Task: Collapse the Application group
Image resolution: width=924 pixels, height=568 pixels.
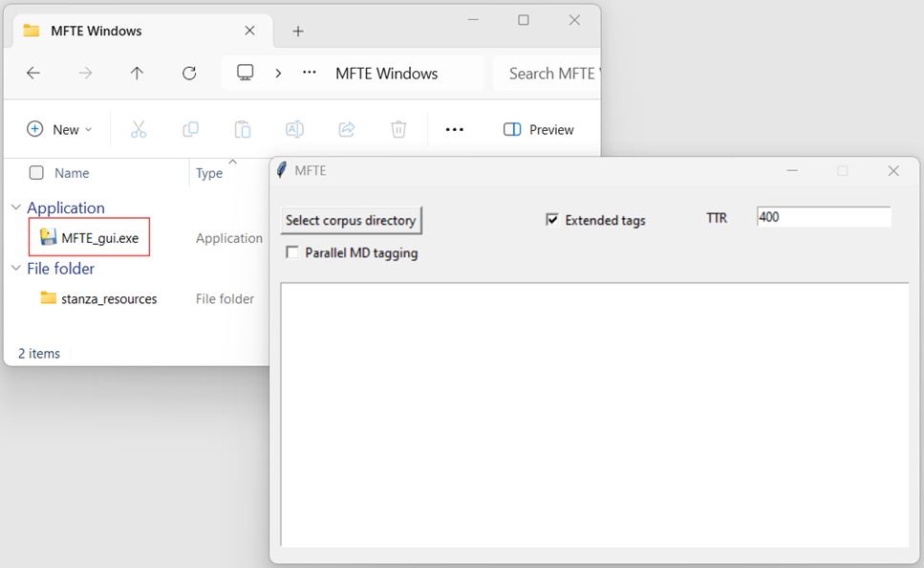Action: (16, 208)
